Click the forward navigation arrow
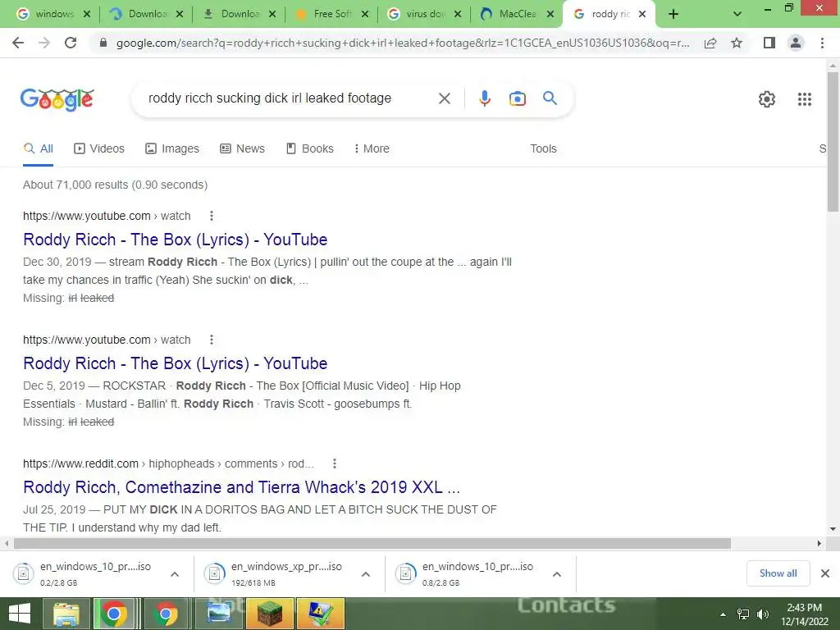Image resolution: width=840 pixels, height=630 pixels. (x=44, y=43)
